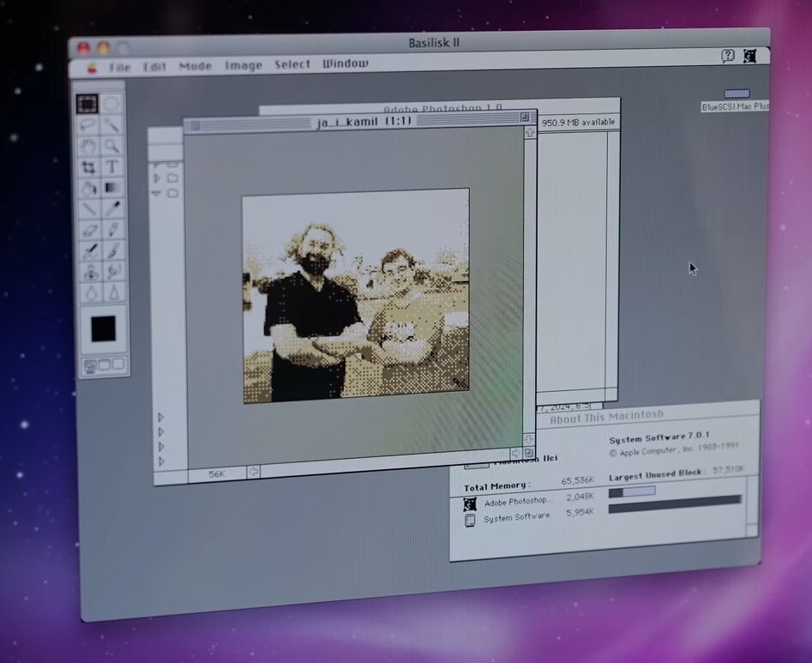
Task: Pick the Rubber Stamp tool
Action: tap(91, 273)
